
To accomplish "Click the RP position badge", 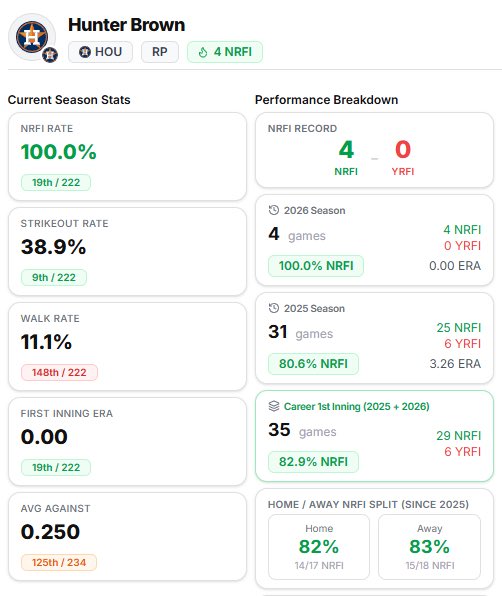I will pyautogui.click(x=160, y=52).
